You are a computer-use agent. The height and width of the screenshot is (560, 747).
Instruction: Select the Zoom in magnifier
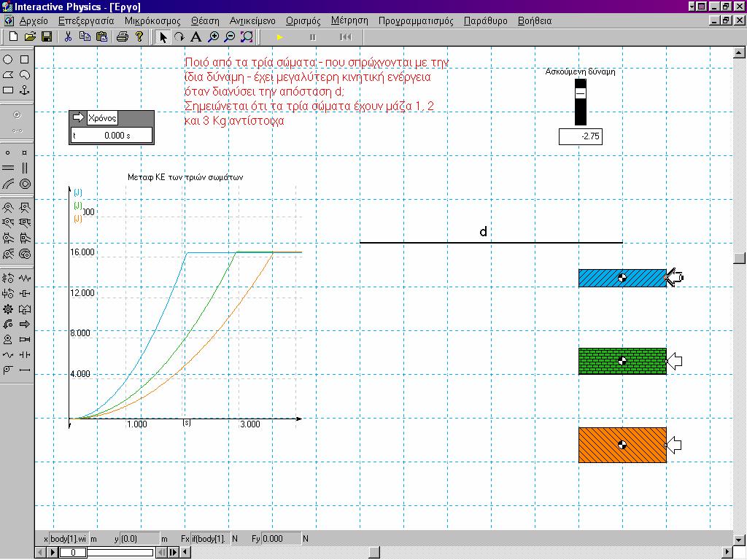click(214, 36)
